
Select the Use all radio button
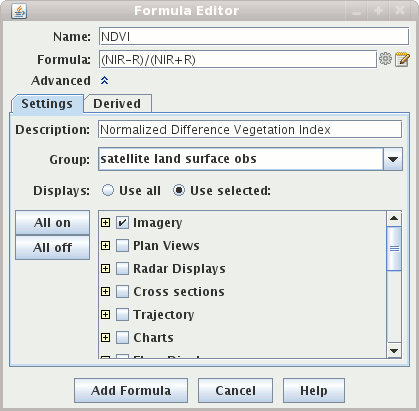pyautogui.click(x=108, y=190)
